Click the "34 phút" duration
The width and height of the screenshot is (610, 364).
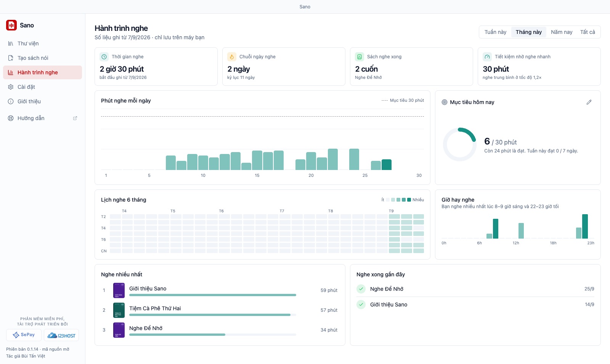(329, 330)
